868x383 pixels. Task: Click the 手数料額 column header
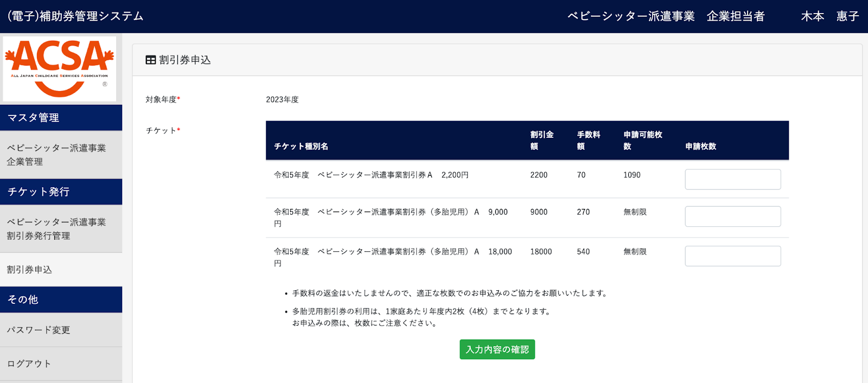[x=589, y=141]
